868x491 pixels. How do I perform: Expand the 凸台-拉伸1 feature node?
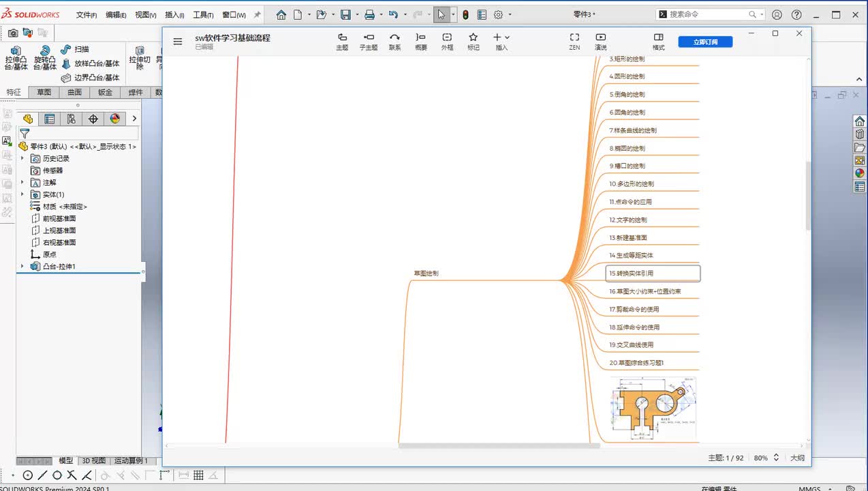click(22, 267)
